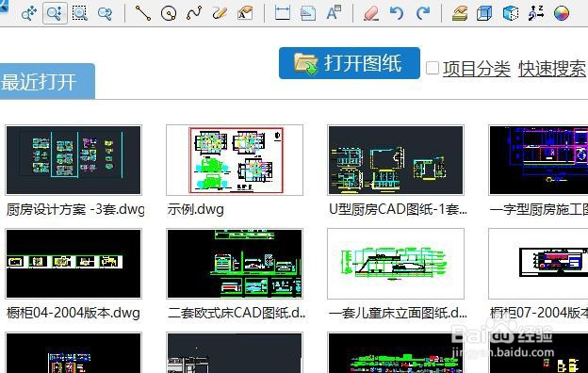Open the text style A tool

click(334, 13)
